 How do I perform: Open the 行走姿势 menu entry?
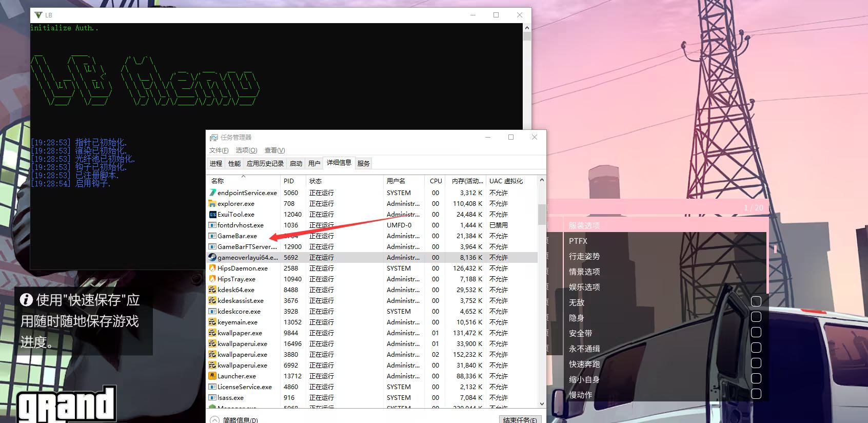pyautogui.click(x=584, y=256)
